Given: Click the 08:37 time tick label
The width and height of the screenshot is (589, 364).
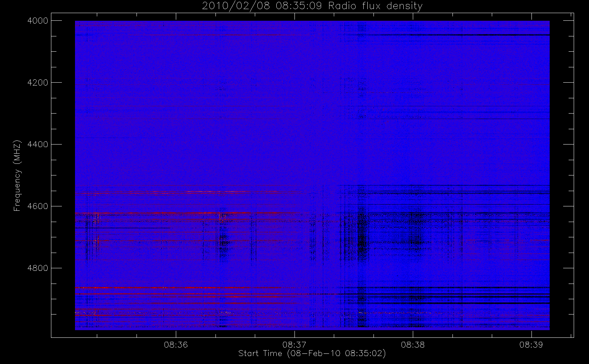Looking at the screenshot, I should point(294,345).
